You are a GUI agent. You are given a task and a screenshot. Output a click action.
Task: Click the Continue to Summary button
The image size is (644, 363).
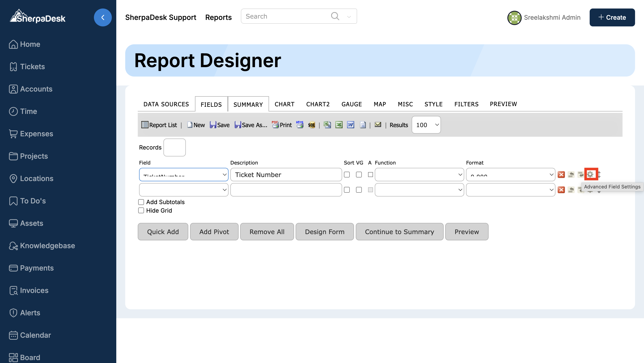point(399,232)
